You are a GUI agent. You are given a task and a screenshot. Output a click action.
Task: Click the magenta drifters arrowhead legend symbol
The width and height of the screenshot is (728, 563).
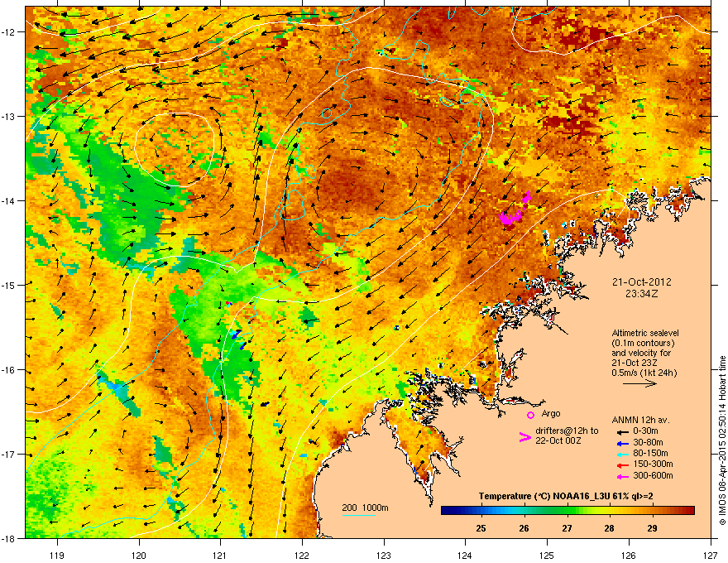tap(524, 436)
